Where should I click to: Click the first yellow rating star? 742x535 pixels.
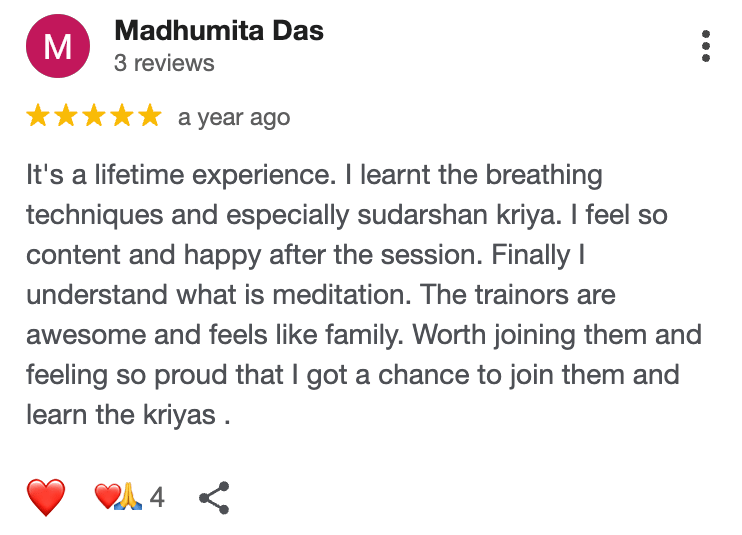pos(38,115)
